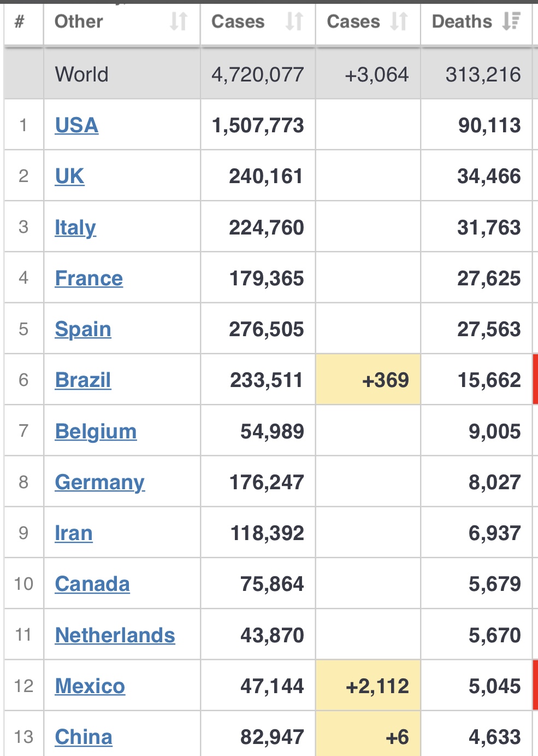Visit Germany country page
This screenshot has width=538, height=756.
coord(100,482)
